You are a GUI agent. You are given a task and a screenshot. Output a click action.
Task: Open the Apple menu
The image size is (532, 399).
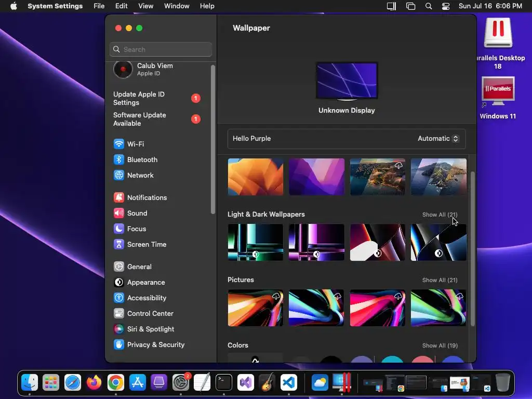[14, 6]
